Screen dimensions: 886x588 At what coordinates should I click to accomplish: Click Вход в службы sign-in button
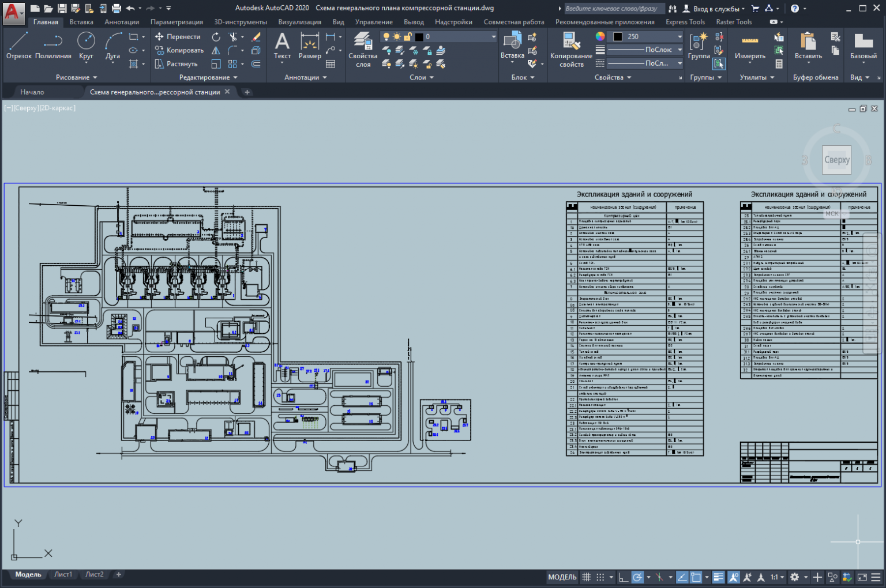coord(714,9)
